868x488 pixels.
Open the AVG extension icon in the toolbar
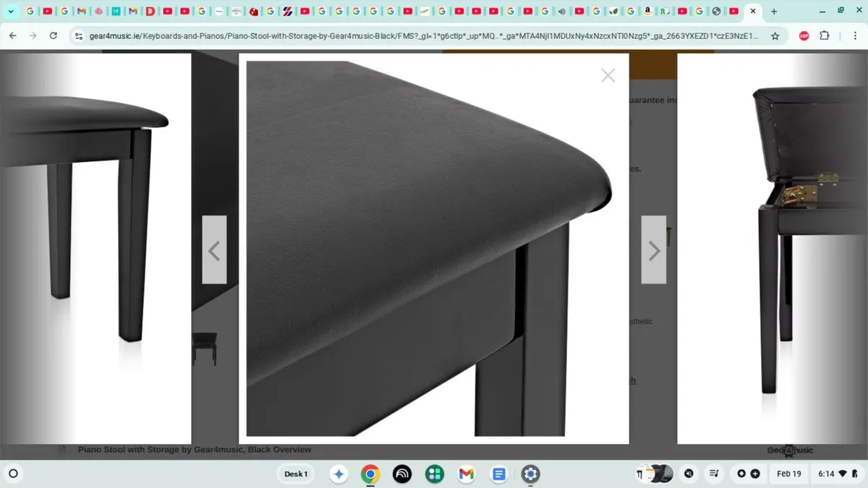[804, 35]
